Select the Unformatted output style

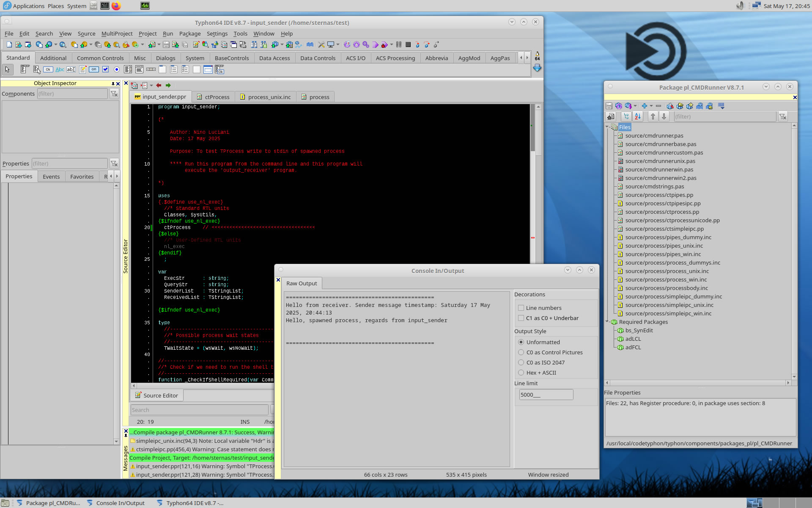point(521,342)
